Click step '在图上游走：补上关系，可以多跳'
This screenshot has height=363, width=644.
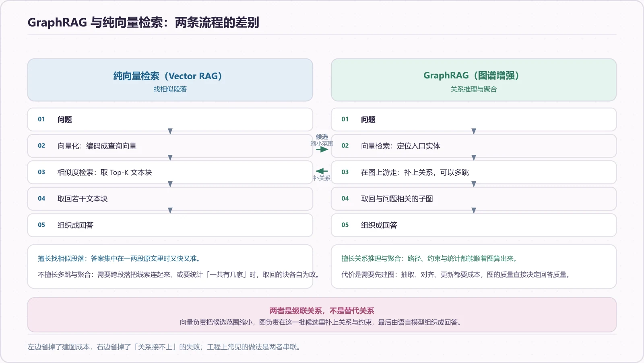tap(474, 172)
